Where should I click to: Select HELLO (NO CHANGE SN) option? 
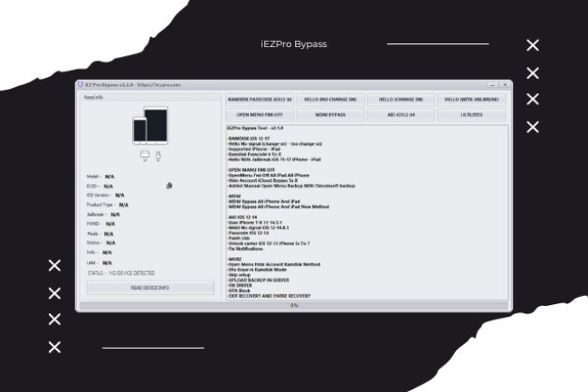point(330,100)
